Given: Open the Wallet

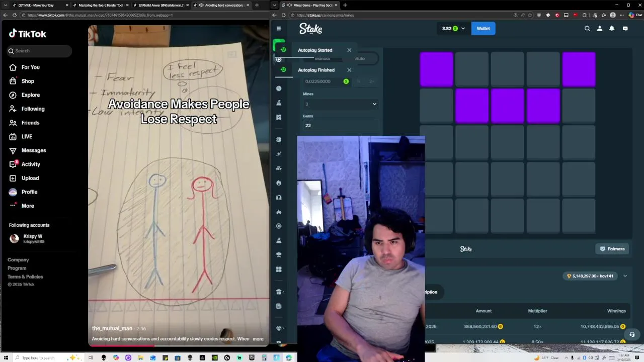Looking at the screenshot, I should coord(483,29).
